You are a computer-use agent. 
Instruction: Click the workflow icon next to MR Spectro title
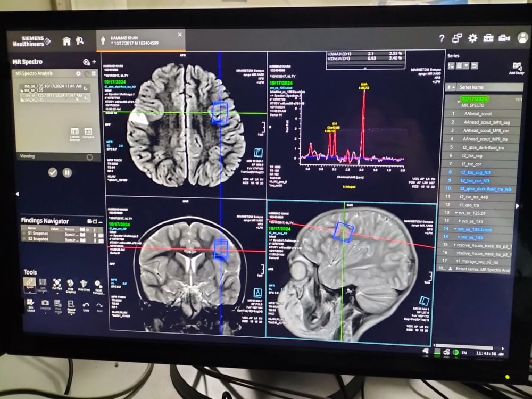click(x=86, y=62)
